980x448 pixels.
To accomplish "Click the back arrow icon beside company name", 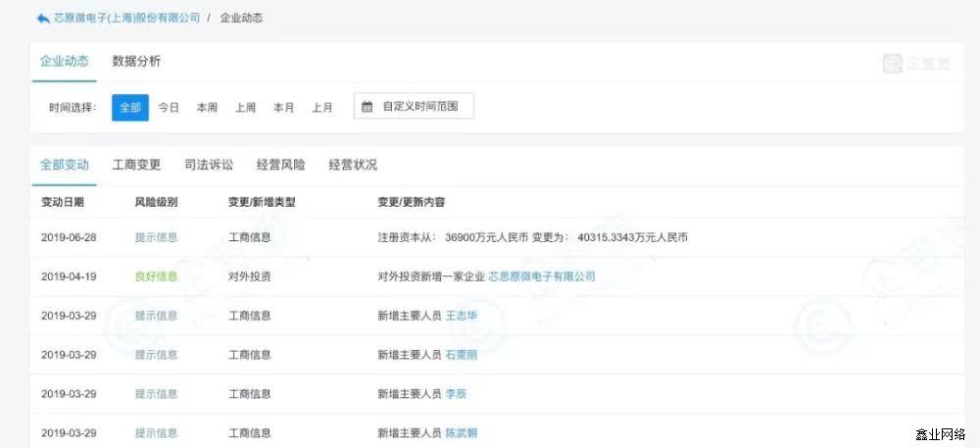I will tap(42, 19).
